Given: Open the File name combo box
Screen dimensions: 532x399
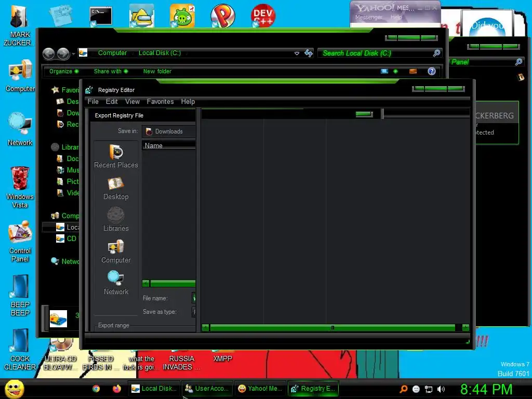Looking at the screenshot, I should 194,298.
